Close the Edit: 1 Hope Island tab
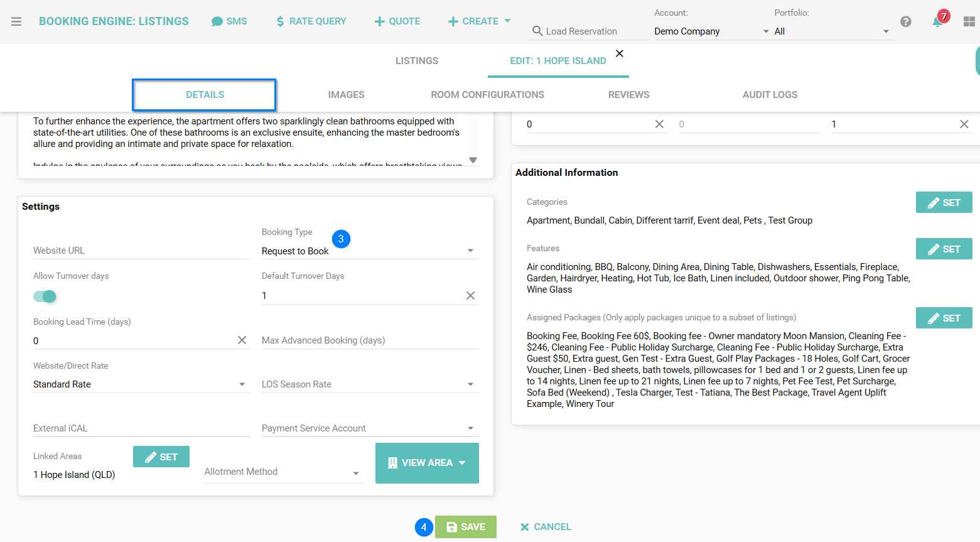 click(619, 53)
